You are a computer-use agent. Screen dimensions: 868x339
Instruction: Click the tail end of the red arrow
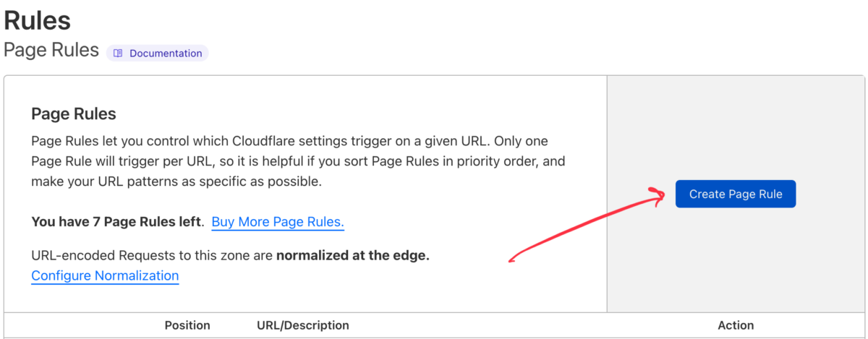pyautogui.click(x=513, y=259)
